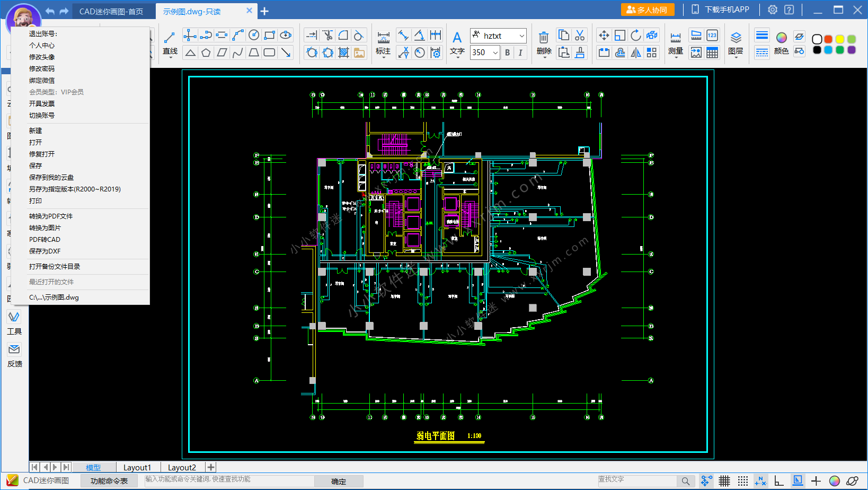Select the move tool icon

click(x=604, y=35)
